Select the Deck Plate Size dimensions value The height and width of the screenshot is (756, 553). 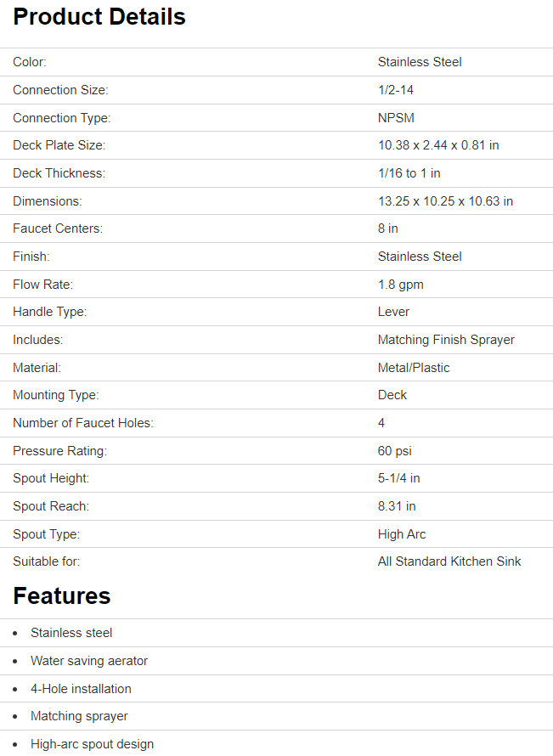pyautogui.click(x=438, y=145)
